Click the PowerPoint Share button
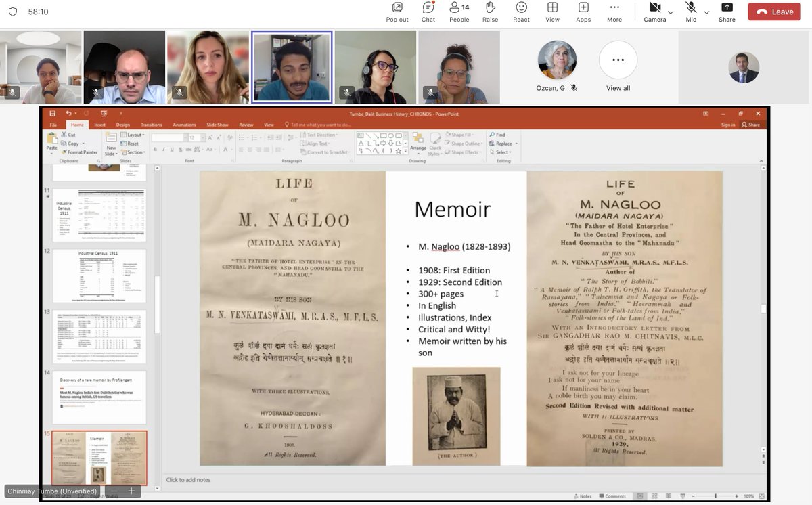The width and height of the screenshot is (812, 505). [751, 125]
